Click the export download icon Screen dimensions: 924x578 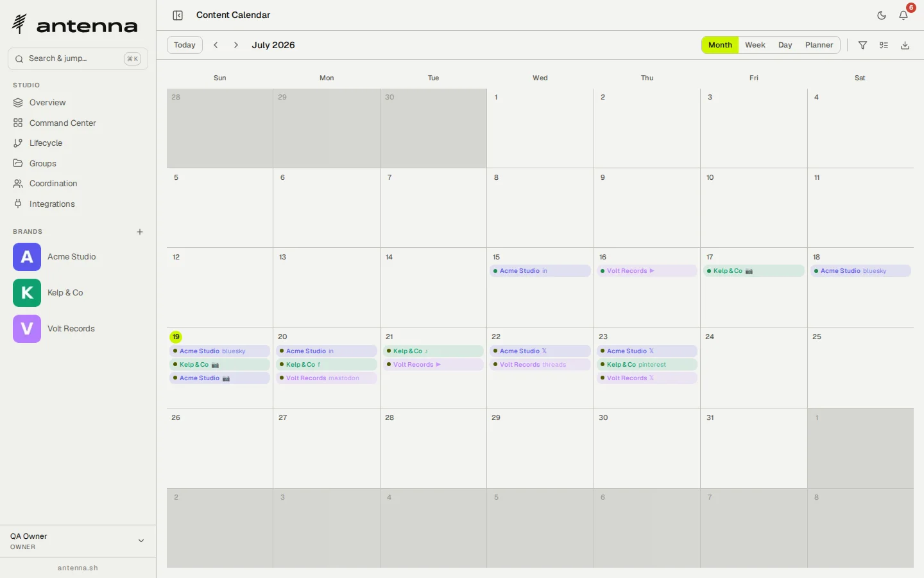pyautogui.click(x=905, y=45)
